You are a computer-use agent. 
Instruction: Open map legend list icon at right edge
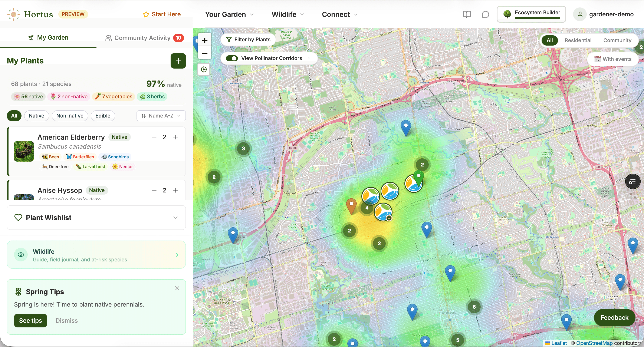[x=632, y=181]
